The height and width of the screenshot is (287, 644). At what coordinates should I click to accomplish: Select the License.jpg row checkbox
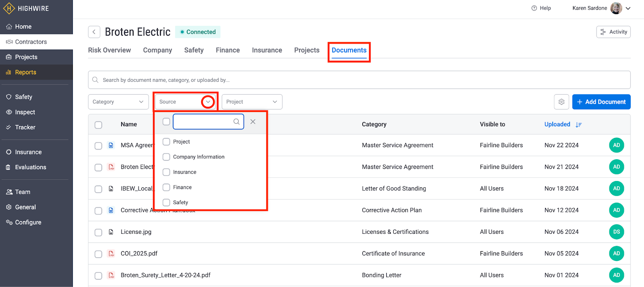coord(98,232)
